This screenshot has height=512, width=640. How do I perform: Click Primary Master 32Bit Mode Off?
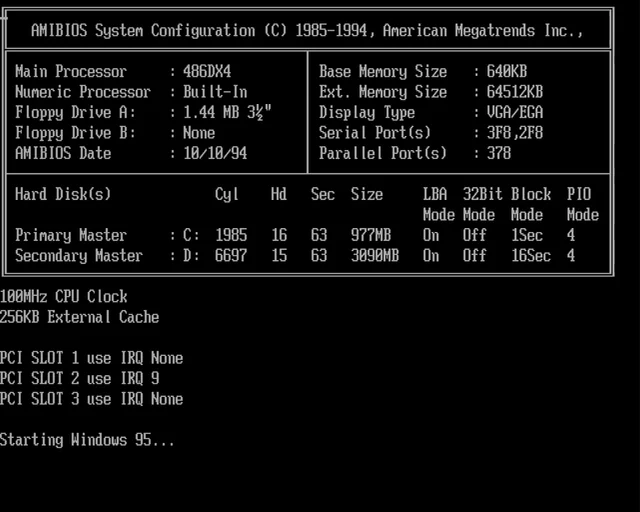point(475,236)
